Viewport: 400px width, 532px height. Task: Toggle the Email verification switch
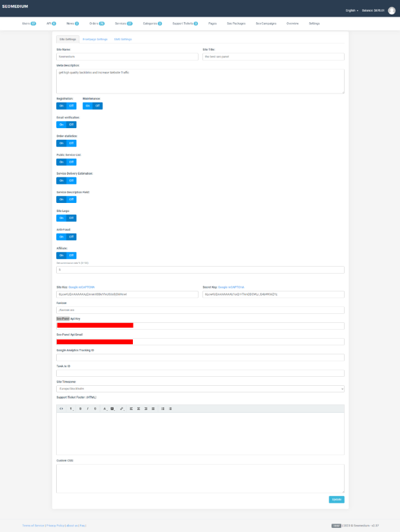tap(66, 125)
